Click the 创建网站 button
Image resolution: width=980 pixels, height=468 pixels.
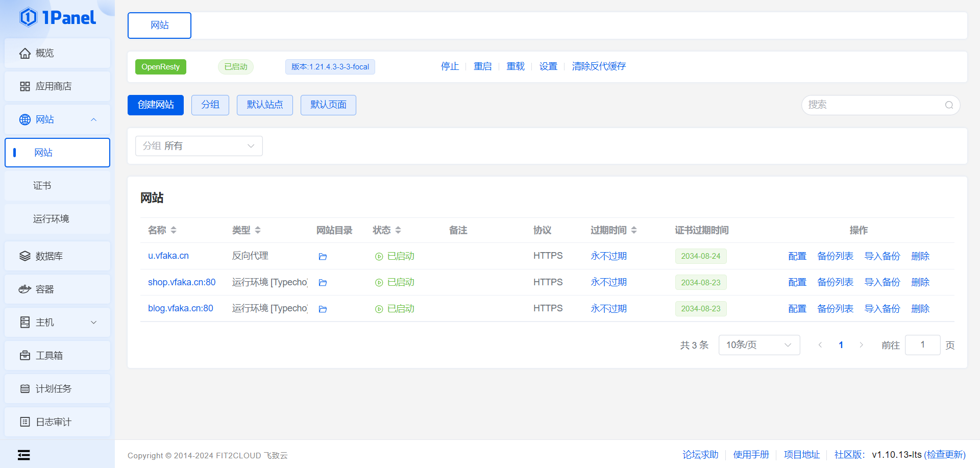pyautogui.click(x=156, y=105)
